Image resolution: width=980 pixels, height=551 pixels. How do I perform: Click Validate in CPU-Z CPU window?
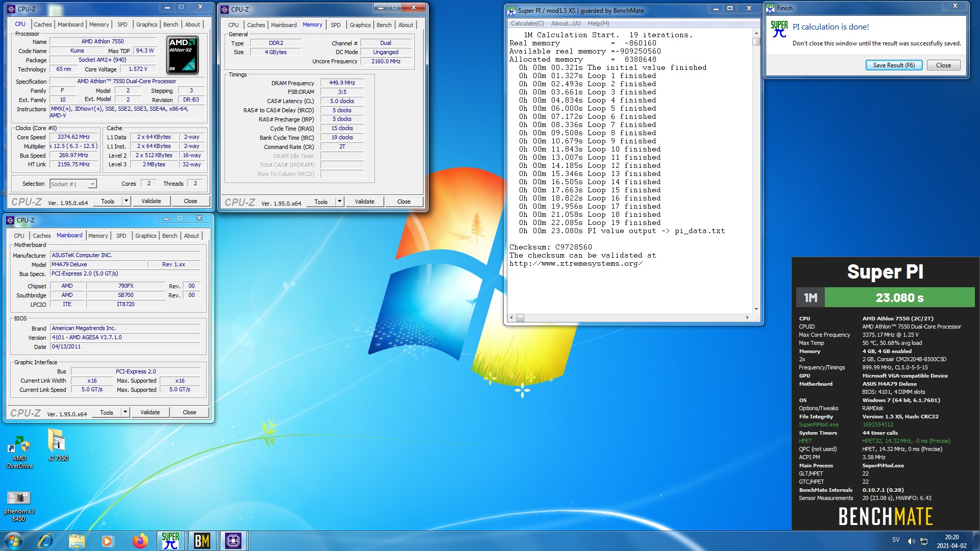tap(151, 201)
